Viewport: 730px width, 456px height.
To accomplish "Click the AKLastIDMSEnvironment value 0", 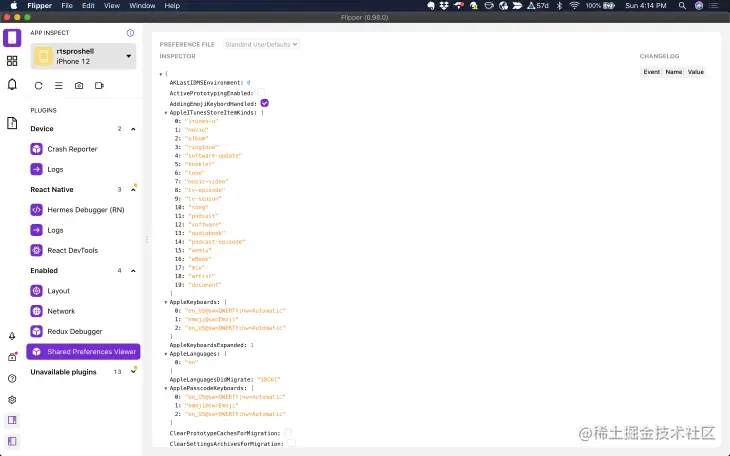I will click(249, 83).
